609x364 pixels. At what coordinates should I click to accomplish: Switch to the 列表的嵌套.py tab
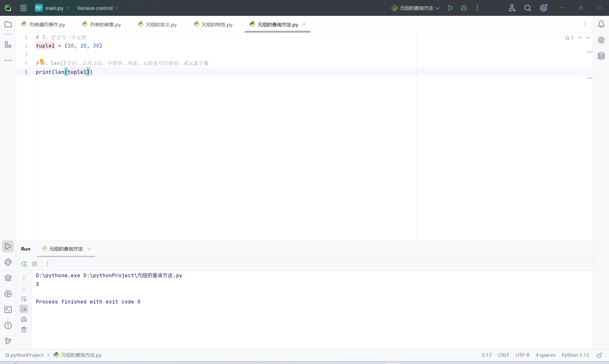[102, 24]
